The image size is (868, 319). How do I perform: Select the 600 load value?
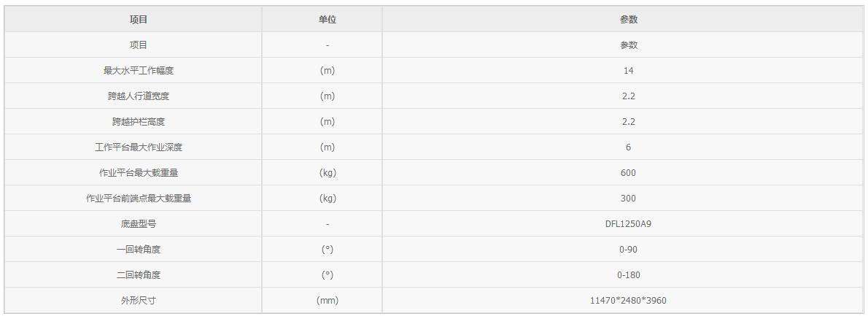point(628,173)
